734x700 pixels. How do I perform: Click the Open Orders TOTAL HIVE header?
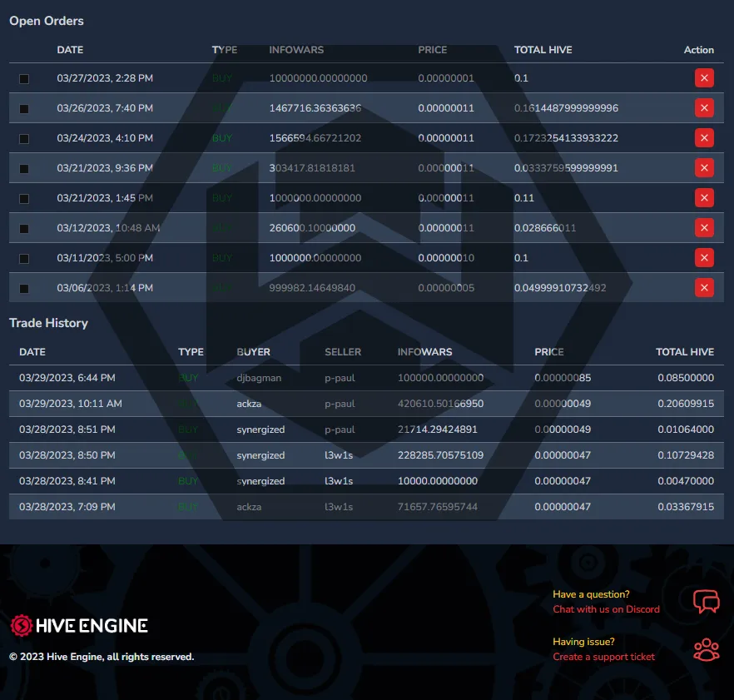point(543,50)
